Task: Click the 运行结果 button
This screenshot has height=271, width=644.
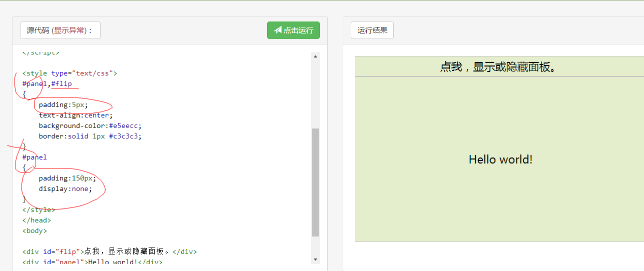Action: (372, 30)
